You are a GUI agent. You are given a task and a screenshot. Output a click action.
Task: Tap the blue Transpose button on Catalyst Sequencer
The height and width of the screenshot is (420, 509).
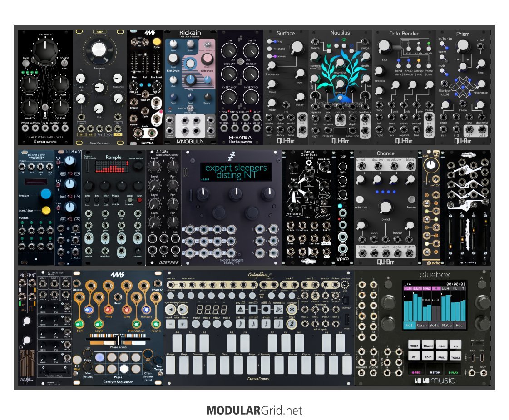pyautogui.click(x=146, y=310)
